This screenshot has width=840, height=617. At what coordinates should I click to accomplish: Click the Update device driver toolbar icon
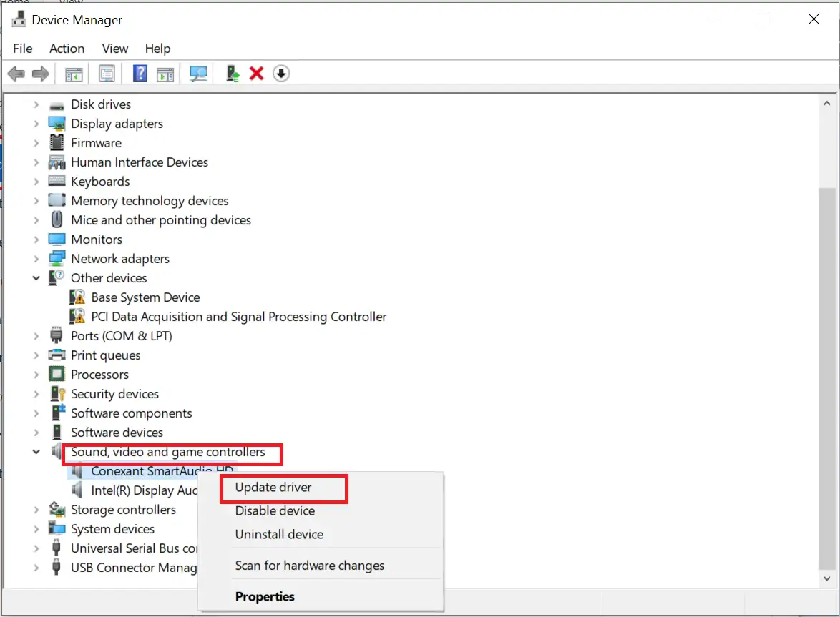click(233, 74)
